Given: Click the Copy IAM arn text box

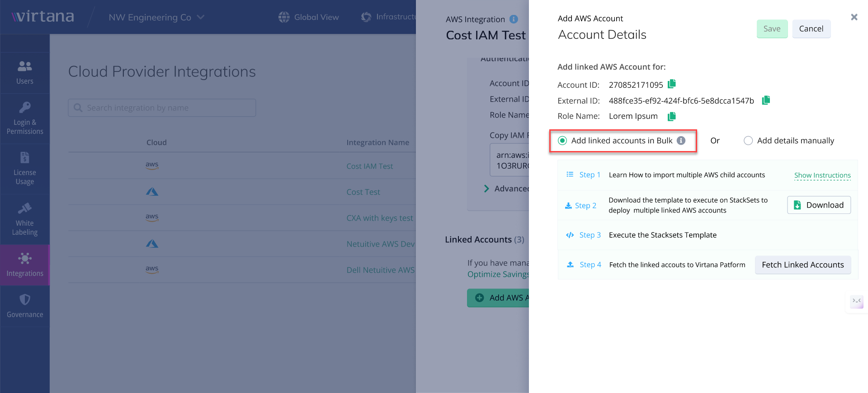Looking at the screenshot, I should [x=509, y=160].
